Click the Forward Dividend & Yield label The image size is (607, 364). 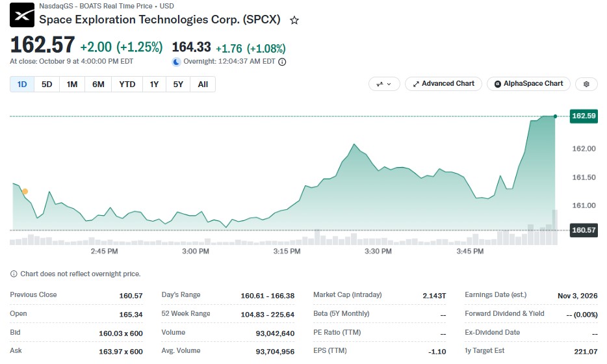504,314
